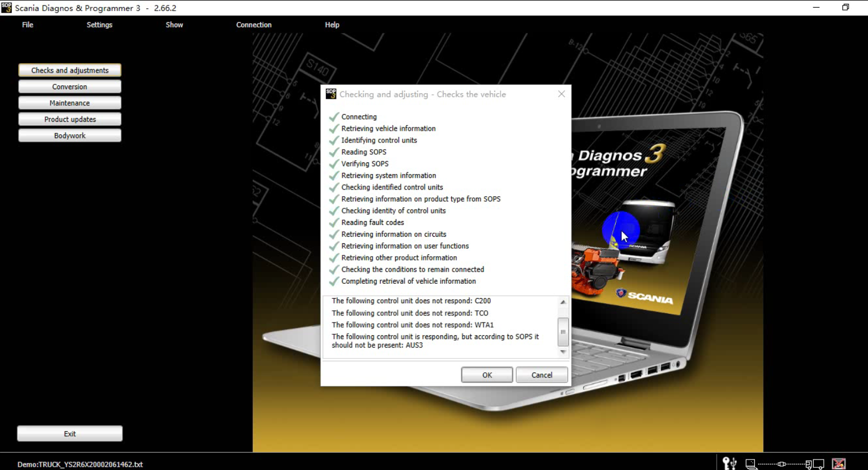Click the SDP3 app icon in title bar
The height and width of the screenshot is (470, 868).
coord(6,8)
